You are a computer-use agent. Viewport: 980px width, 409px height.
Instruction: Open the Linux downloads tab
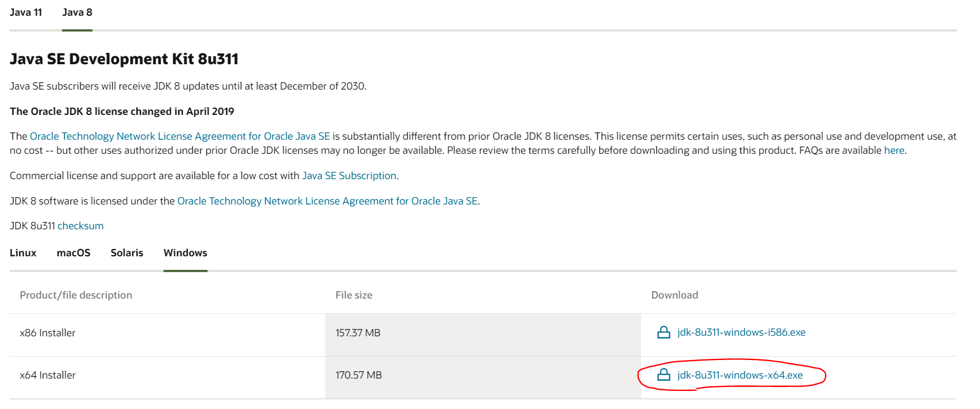23,253
